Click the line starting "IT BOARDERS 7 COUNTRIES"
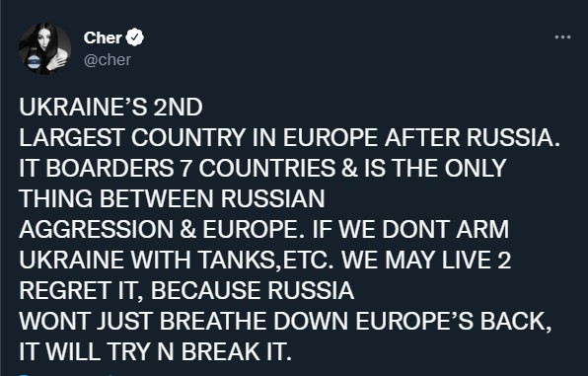The image size is (588, 376). click(x=262, y=168)
